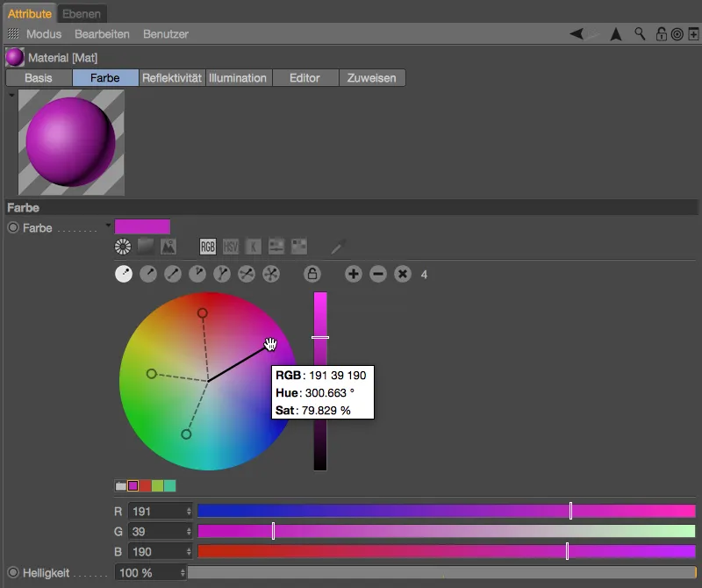Toggle the Farbe animation circle
The height and width of the screenshot is (588, 702).
pyautogui.click(x=13, y=227)
